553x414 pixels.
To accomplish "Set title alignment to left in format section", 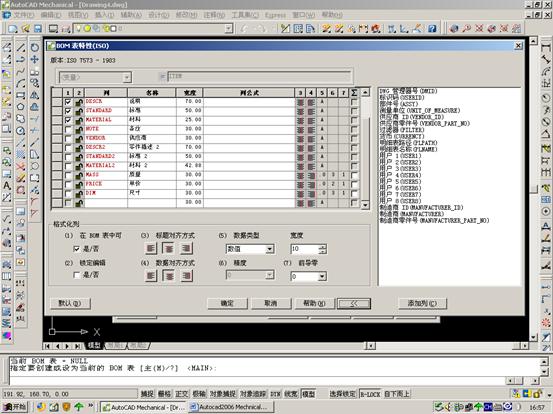I will (151, 249).
